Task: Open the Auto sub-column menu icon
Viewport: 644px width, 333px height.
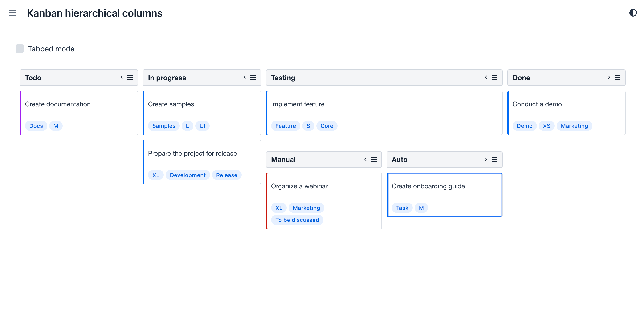Action: (x=494, y=159)
